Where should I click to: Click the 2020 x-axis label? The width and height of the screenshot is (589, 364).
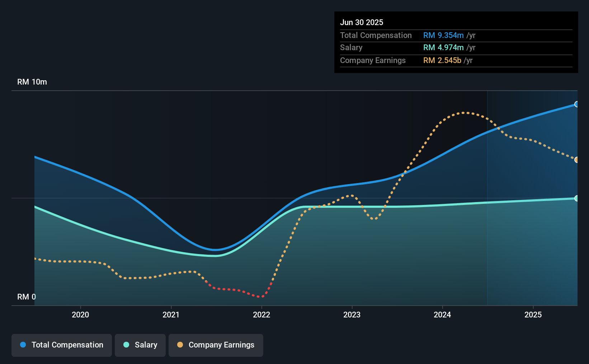click(x=80, y=315)
